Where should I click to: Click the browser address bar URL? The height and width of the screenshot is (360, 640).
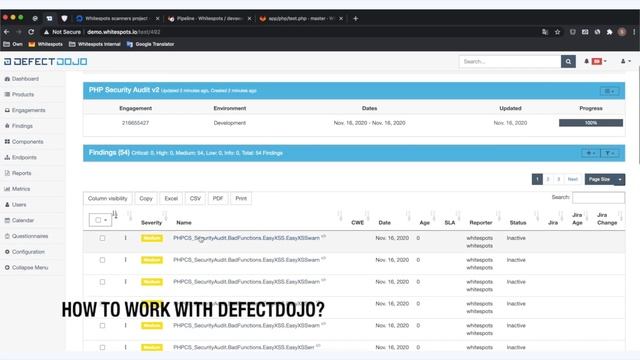point(124,32)
